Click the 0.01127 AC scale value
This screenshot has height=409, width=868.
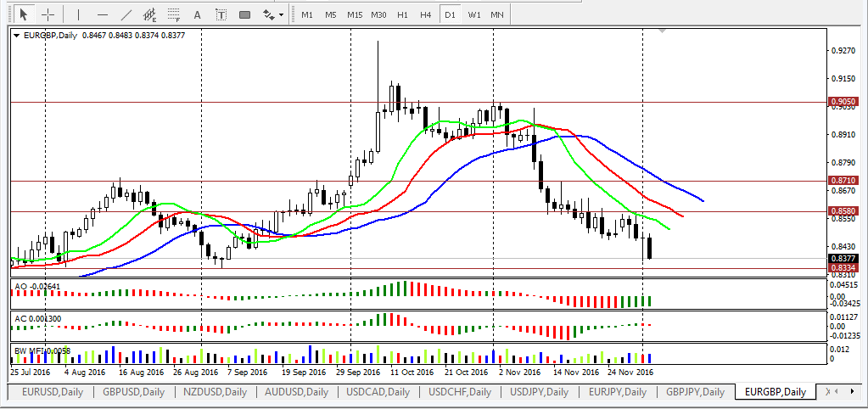coord(845,317)
